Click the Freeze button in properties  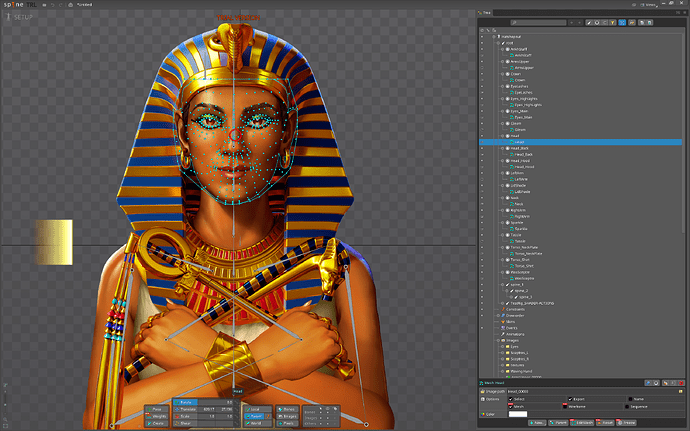click(x=626, y=423)
